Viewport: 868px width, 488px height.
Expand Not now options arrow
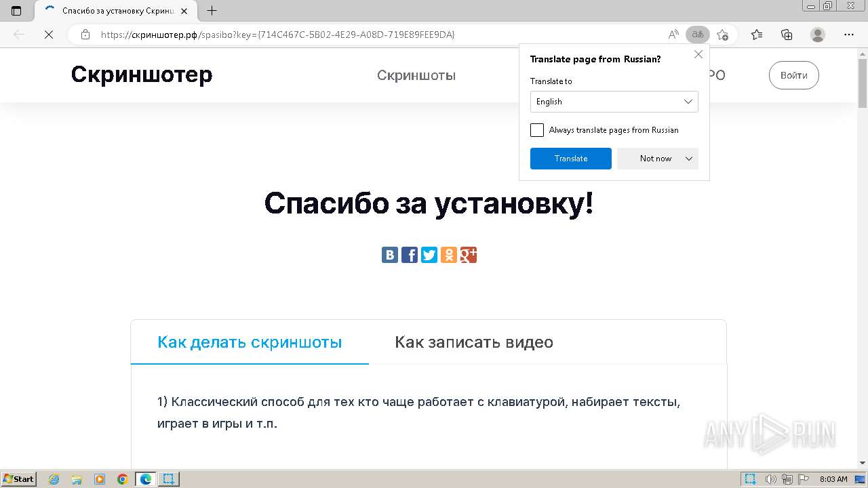coord(689,159)
